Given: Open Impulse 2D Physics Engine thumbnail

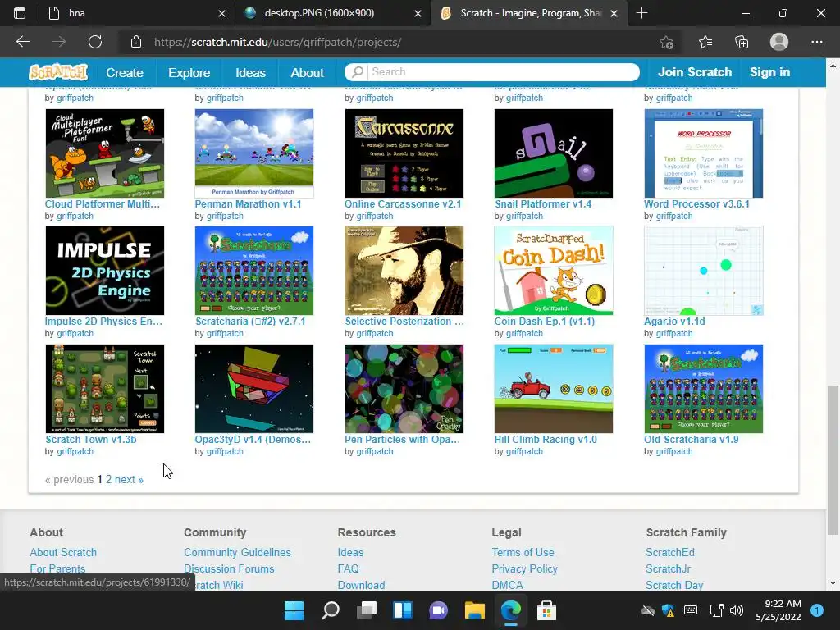Looking at the screenshot, I should [x=104, y=271].
